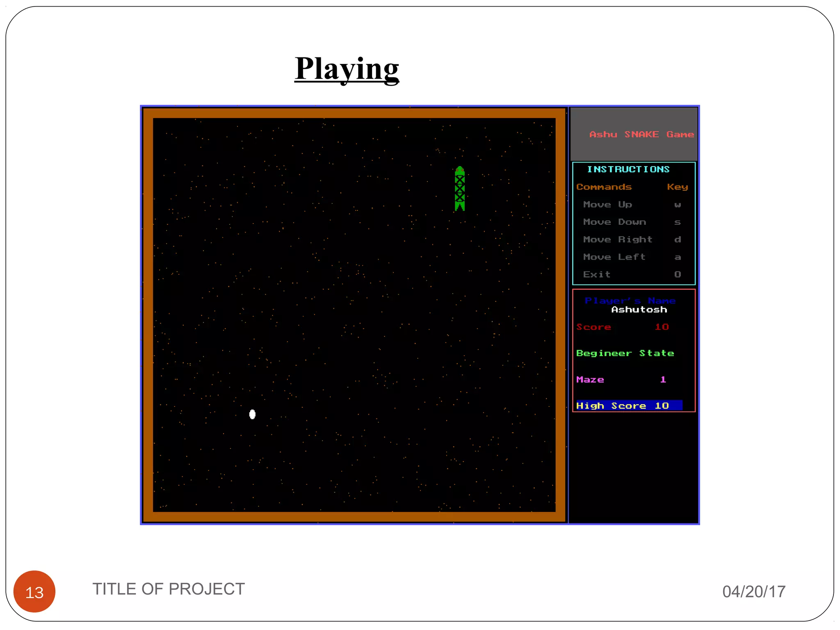Click the Ashutosh player name text
This screenshot has width=840, height=630.
639,310
